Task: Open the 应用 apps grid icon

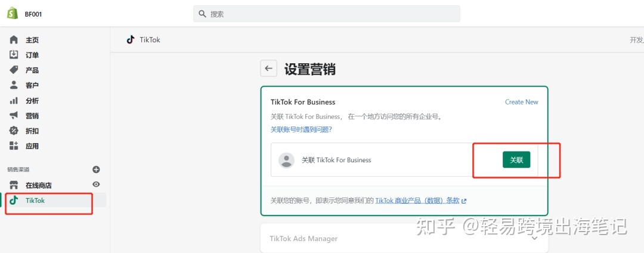Action: [x=14, y=146]
